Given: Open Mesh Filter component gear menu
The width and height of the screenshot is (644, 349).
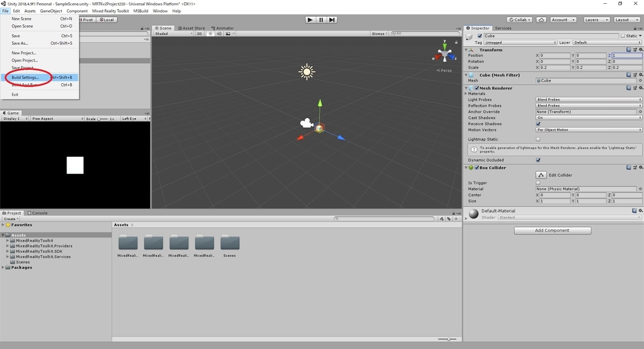Looking at the screenshot, I should point(640,75).
